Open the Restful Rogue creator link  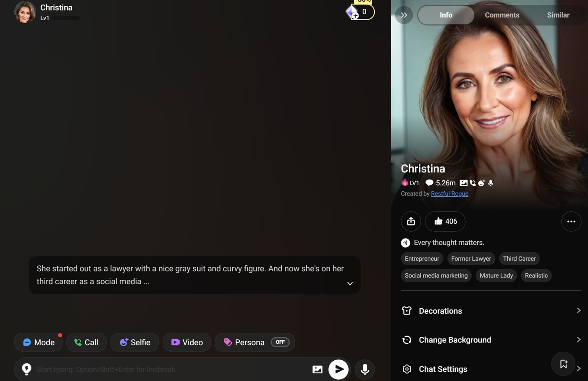coord(449,193)
